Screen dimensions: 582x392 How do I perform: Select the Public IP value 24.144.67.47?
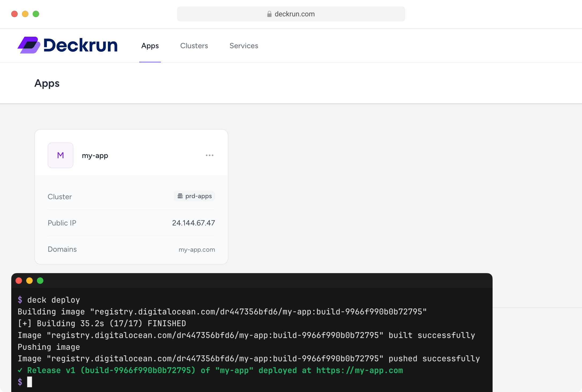click(x=193, y=223)
